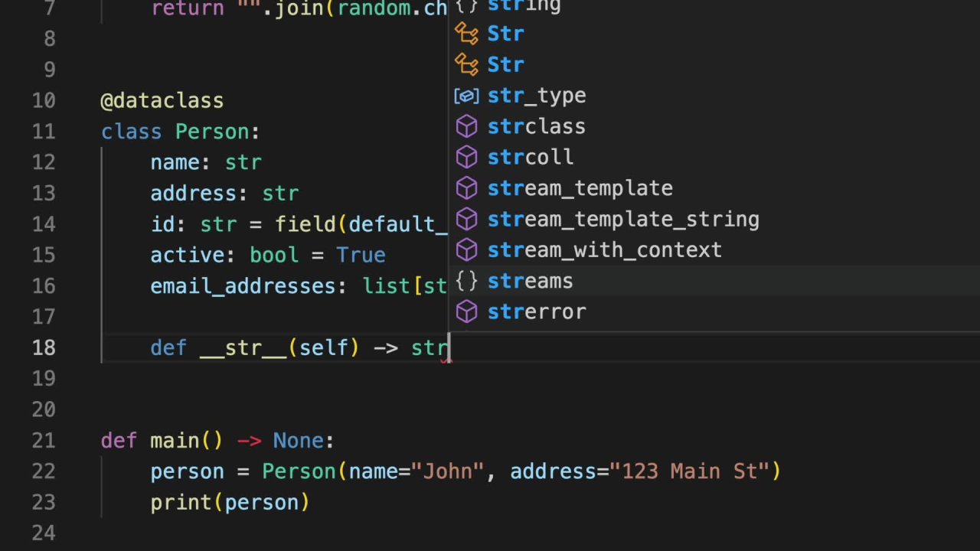980x551 pixels.
Task: Click the variable icon beside str_type
Action: pos(466,96)
